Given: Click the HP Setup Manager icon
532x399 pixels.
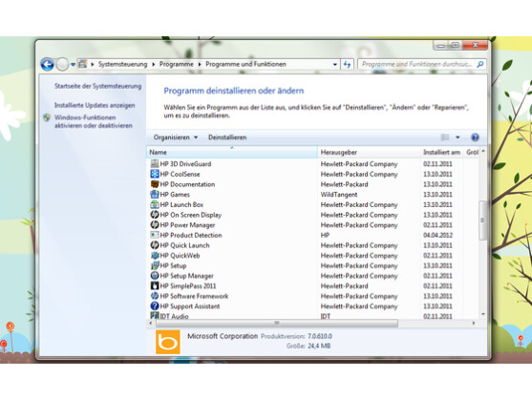Looking at the screenshot, I should (155, 276).
